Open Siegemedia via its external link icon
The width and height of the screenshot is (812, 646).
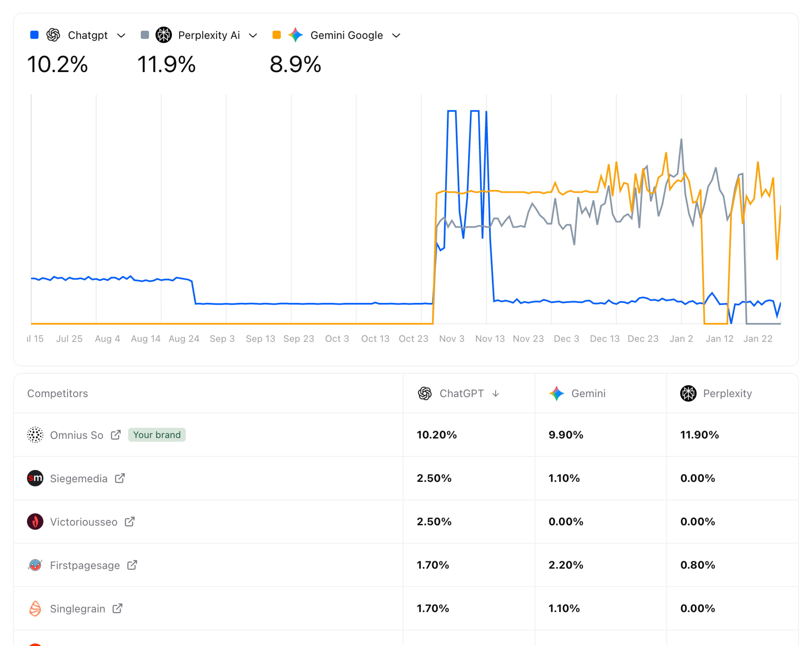click(x=120, y=478)
